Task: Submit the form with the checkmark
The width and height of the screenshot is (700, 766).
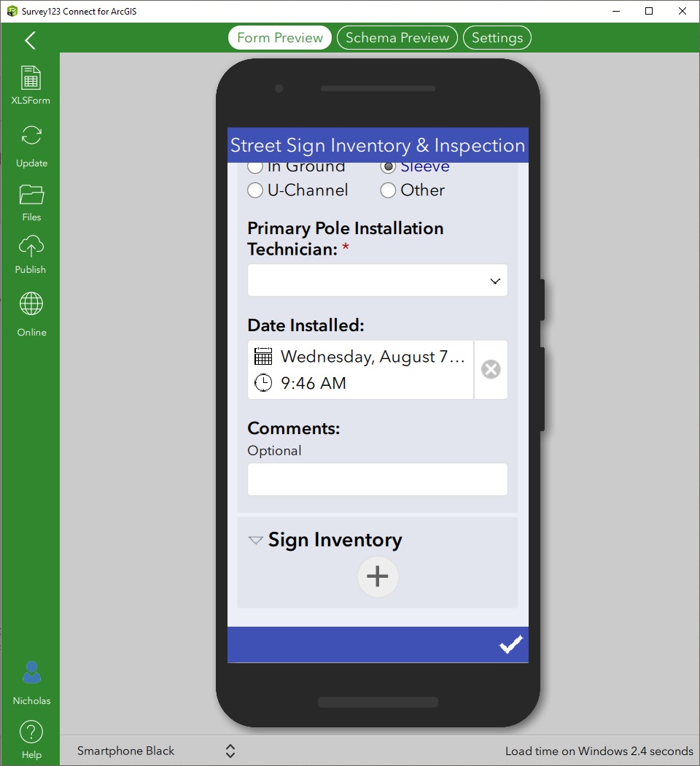Action: [510, 644]
